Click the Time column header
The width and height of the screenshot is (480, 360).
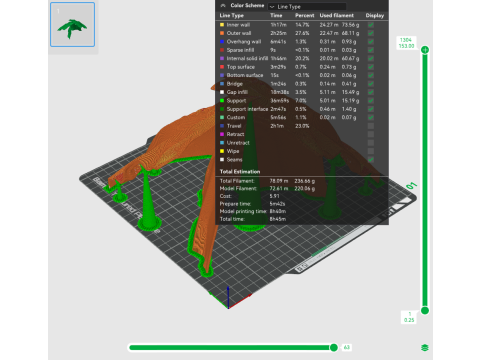click(276, 15)
